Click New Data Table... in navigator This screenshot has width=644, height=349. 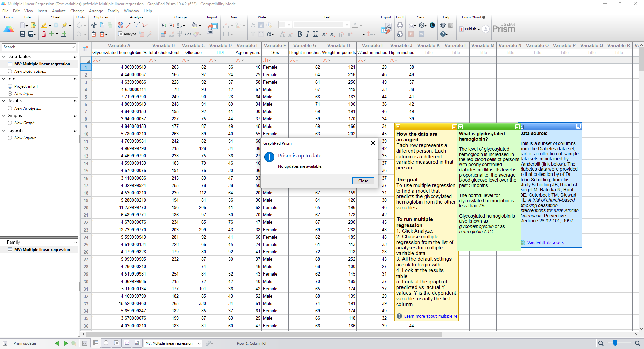(x=30, y=71)
